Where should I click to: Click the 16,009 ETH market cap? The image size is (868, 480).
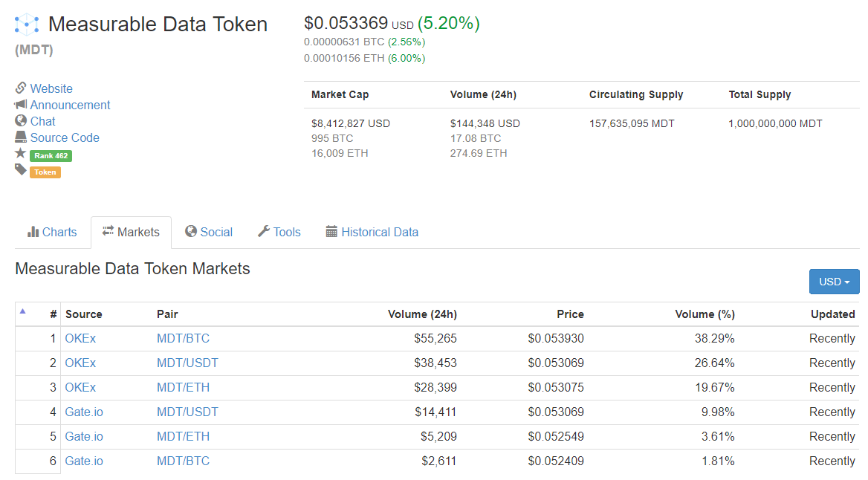tap(340, 153)
